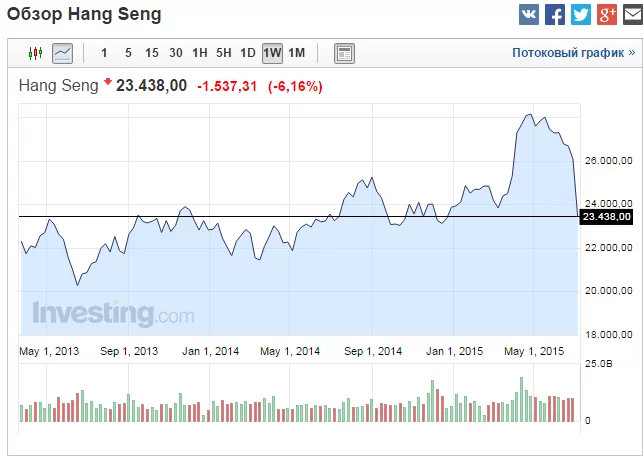The image size is (643, 456).
Task: Select the 1-minute interval
Action: (104, 52)
